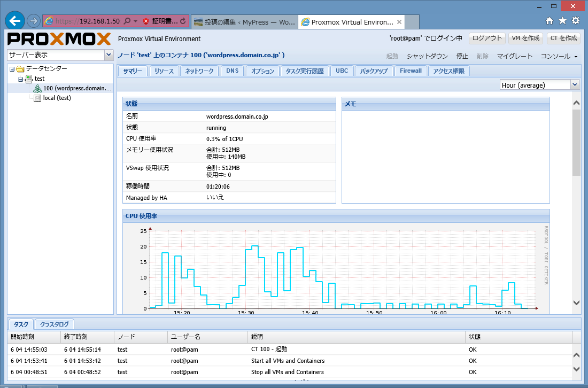Collapse the データセンター tree node
Image resolution: width=588 pixels, height=388 pixels.
pos(12,69)
